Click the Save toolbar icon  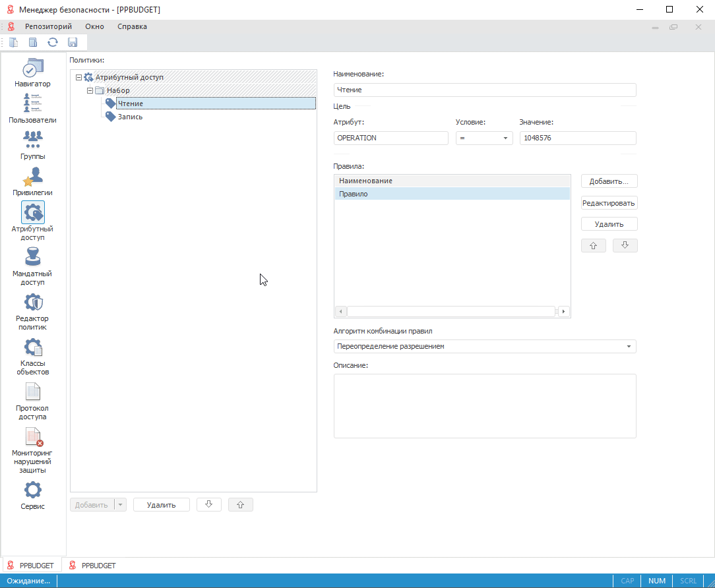click(x=73, y=42)
